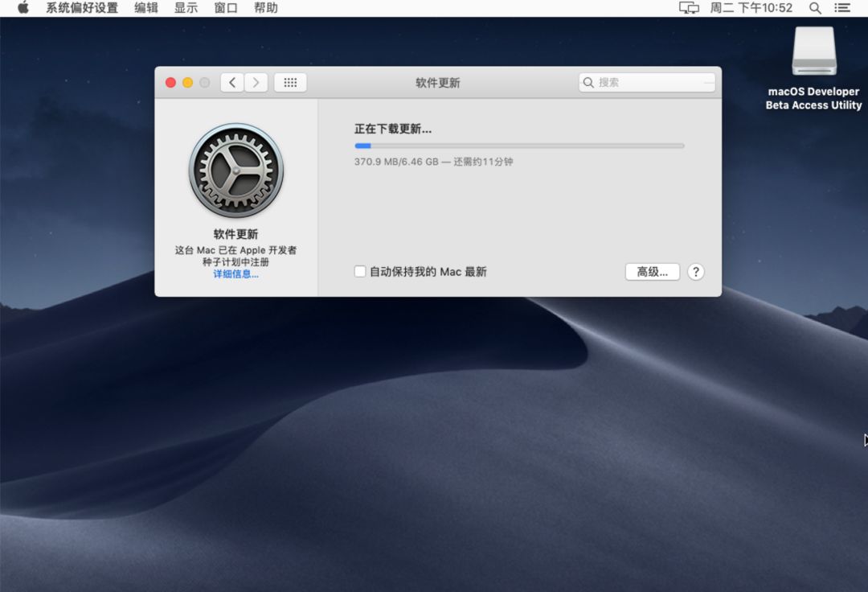This screenshot has height=592, width=868.
Task: Enable 自动保持我的 Mac 最新 checkbox
Action: (x=359, y=272)
